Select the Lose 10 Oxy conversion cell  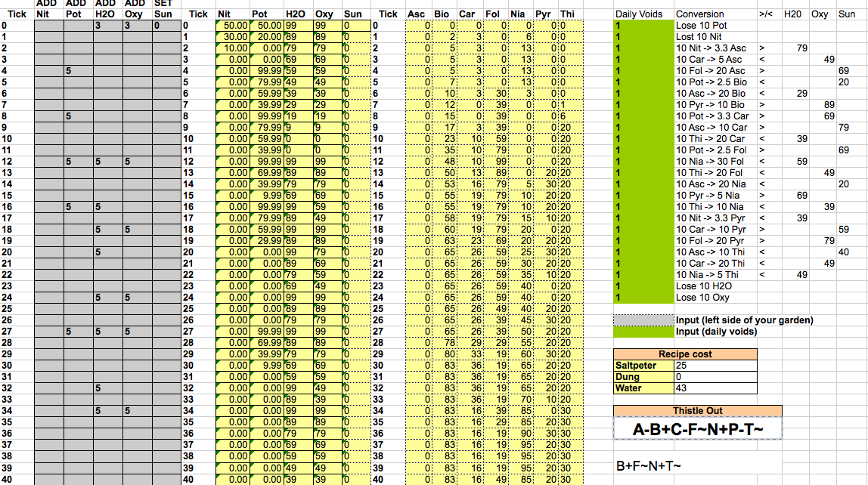[715, 298]
